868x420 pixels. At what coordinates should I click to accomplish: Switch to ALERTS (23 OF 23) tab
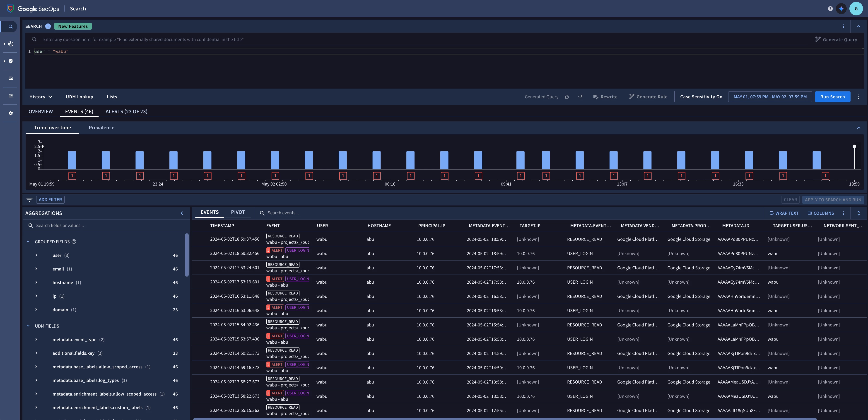click(x=126, y=112)
